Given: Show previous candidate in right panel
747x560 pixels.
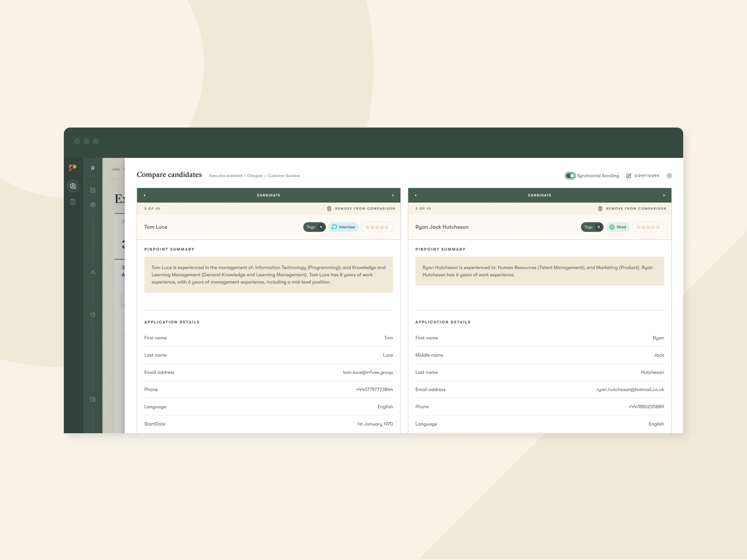Looking at the screenshot, I should (416, 195).
